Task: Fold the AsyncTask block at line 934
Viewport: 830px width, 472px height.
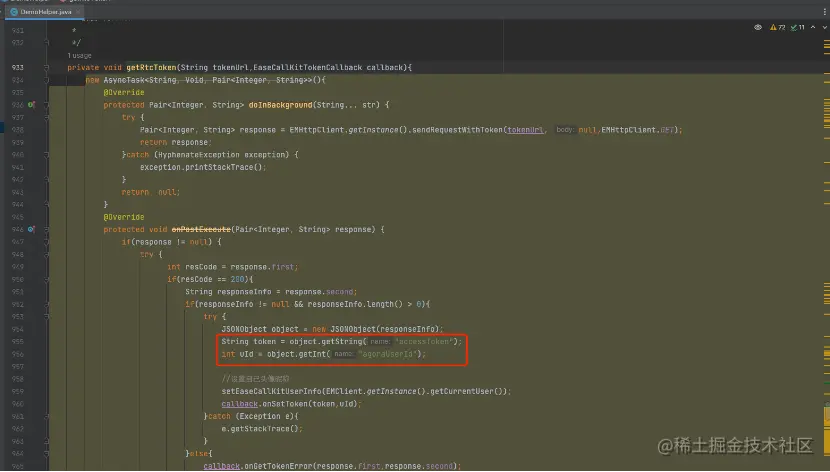Action: [x=47, y=80]
